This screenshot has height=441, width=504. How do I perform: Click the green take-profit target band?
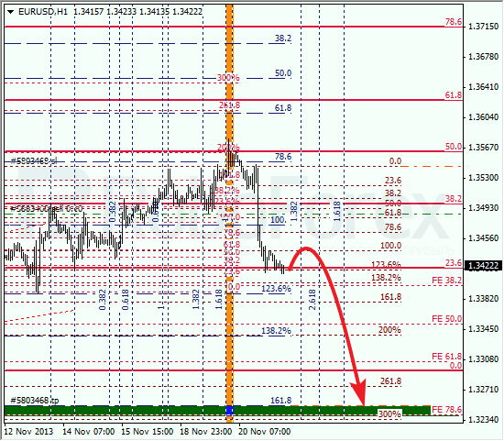coord(217,411)
